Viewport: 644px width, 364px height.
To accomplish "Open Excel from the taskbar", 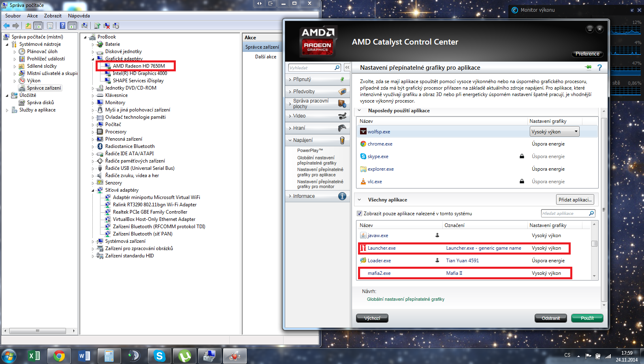I will coord(34,356).
